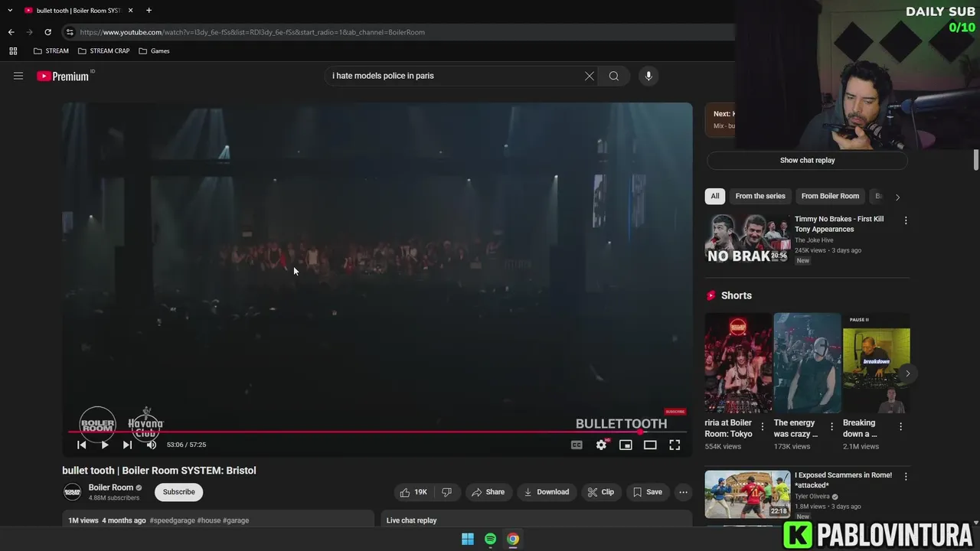980x551 pixels.
Task: Create a clip with the Clip button
Action: coord(601,492)
